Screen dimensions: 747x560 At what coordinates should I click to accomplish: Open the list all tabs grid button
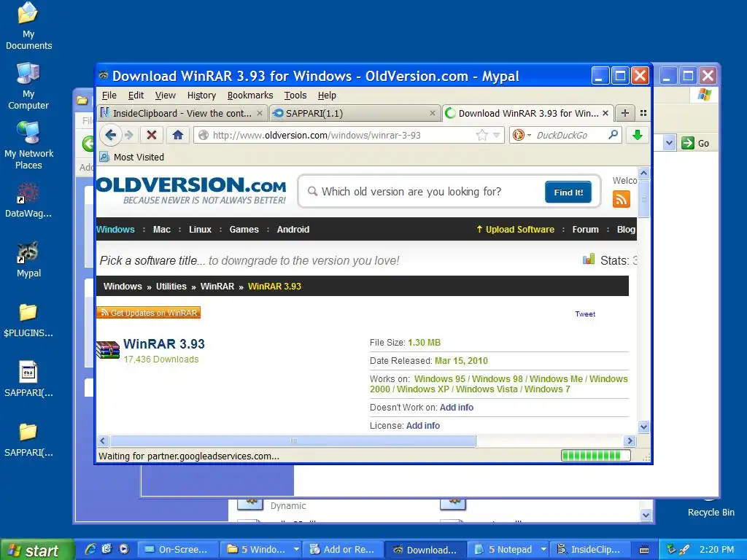pyautogui.click(x=643, y=113)
